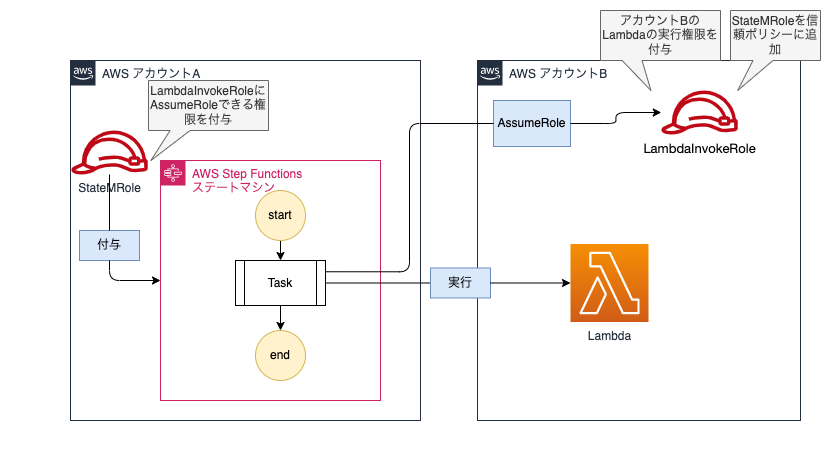Select the AWS Step Functions ステートマシン title
828x457 pixels.
pos(246,181)
